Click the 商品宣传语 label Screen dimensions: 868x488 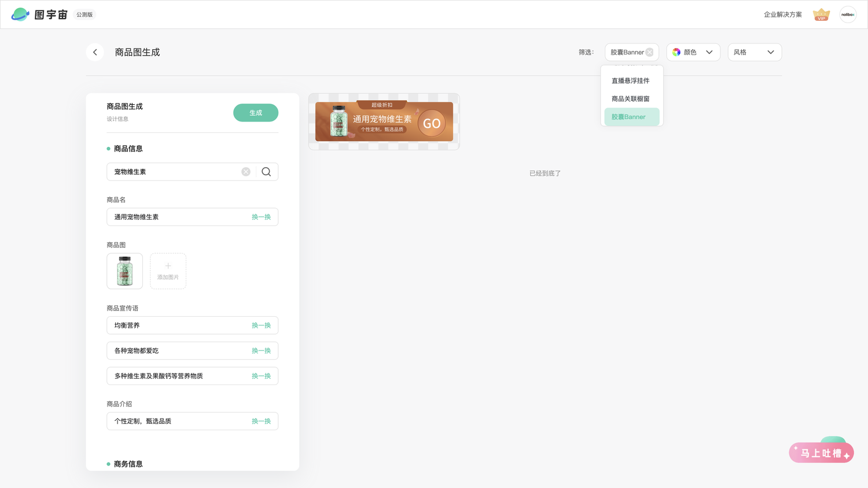pyautogui.click(x=123, y=308)
